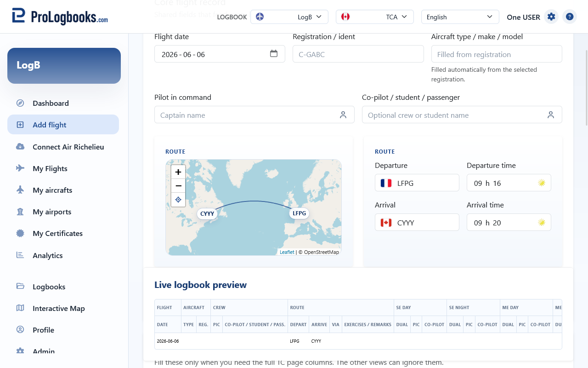Click the Departure airport LFPG field
The height and width of the screenshot is (368, 588).
tap(417, 183)
